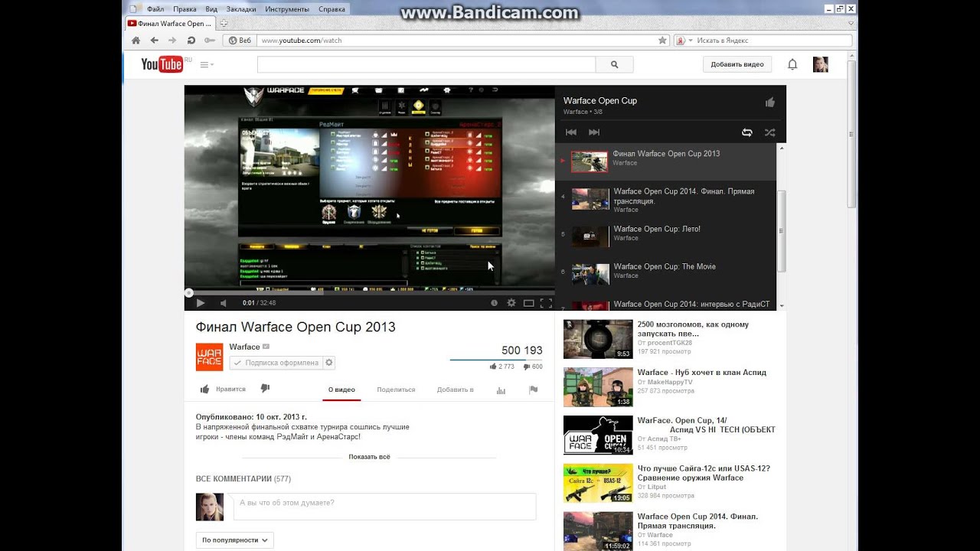The image size is (980, 551).
Task: Open Warface Open Cup: The Movie playlist item
Action: [x=665, y=271]
